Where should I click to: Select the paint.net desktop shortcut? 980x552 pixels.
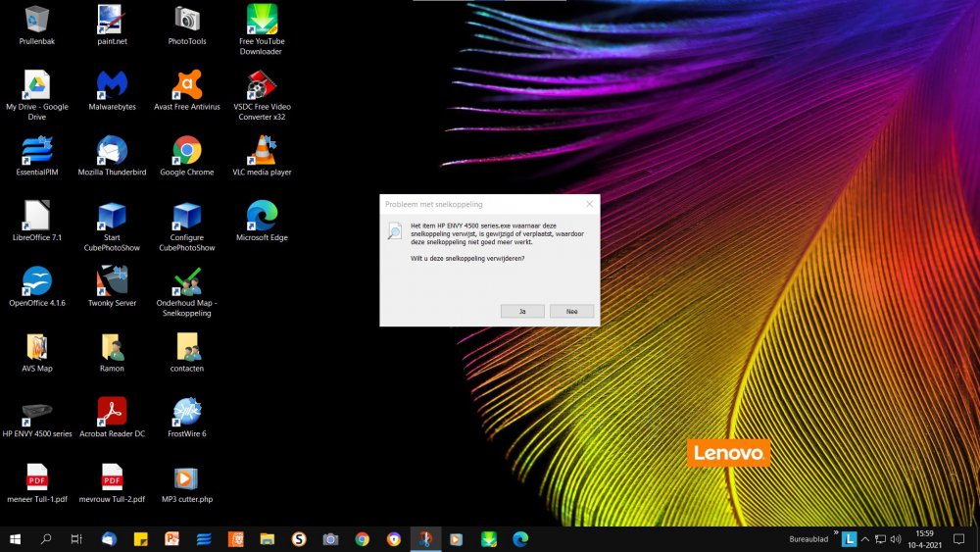click(112, 20)
